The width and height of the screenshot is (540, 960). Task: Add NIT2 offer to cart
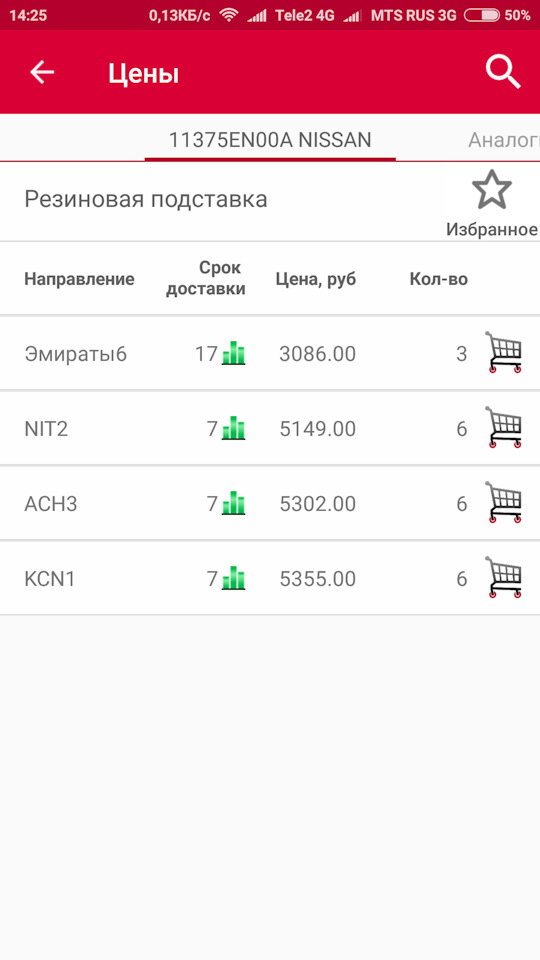503,427
